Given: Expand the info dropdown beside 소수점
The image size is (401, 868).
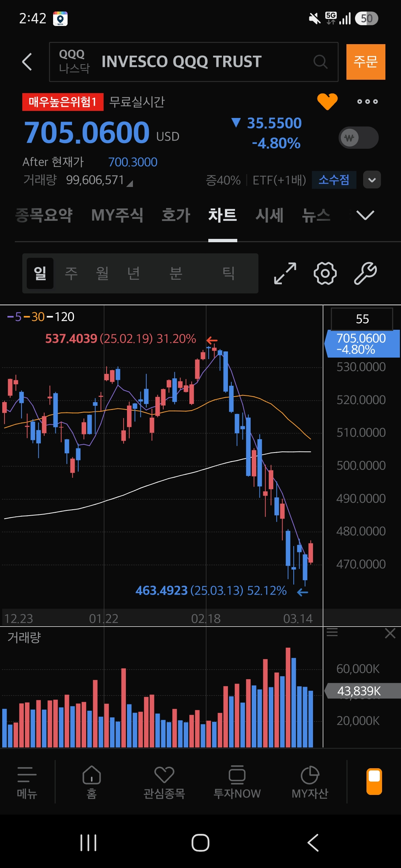Looking at the screenshot, I should pyautogui.click(x=372, y=180).
